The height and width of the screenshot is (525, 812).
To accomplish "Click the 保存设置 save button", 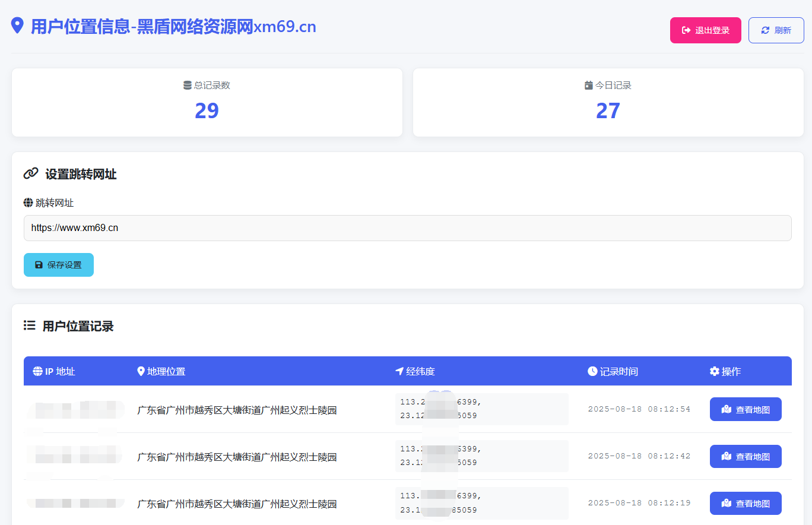I will pos(59,265).
